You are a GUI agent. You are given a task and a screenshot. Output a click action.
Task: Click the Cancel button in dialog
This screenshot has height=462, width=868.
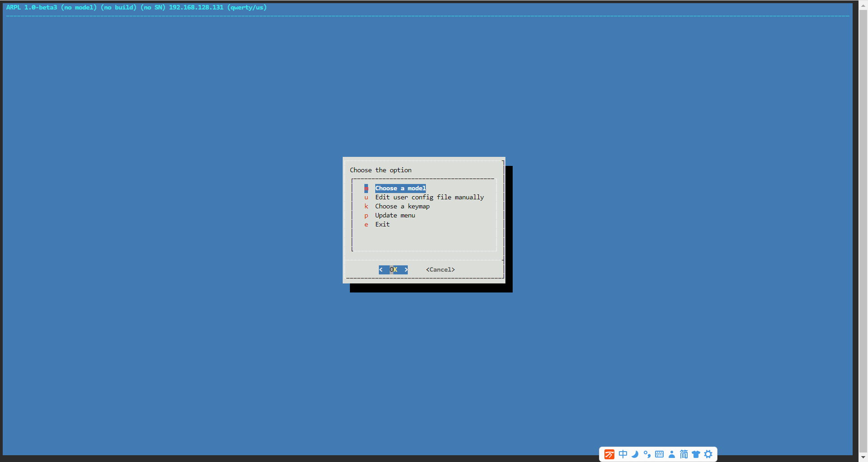point(440,269)
